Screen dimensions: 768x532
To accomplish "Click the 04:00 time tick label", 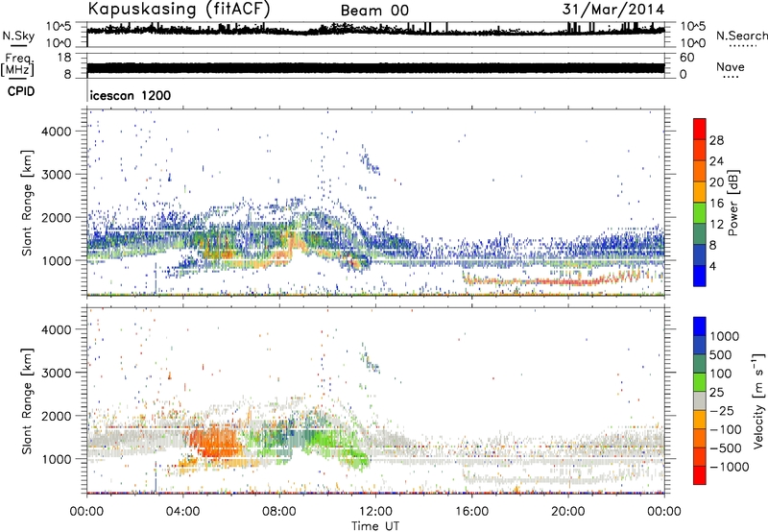I will pos(182,512).
